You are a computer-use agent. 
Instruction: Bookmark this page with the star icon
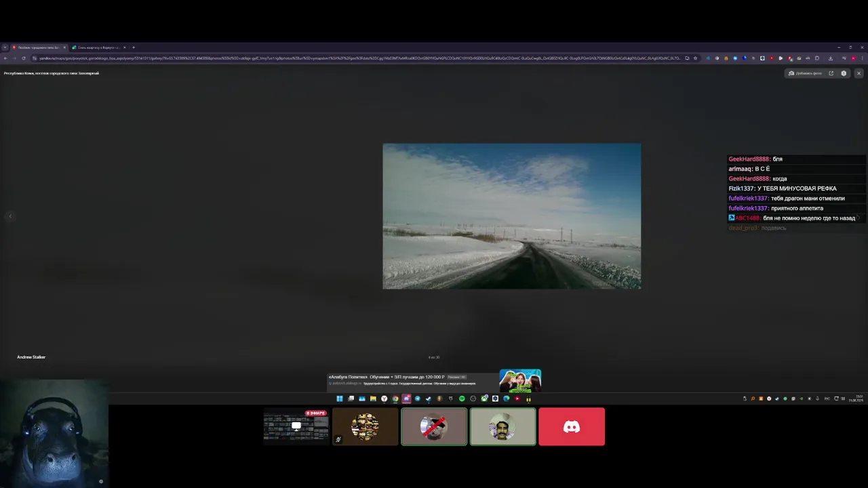coord(696,58)
